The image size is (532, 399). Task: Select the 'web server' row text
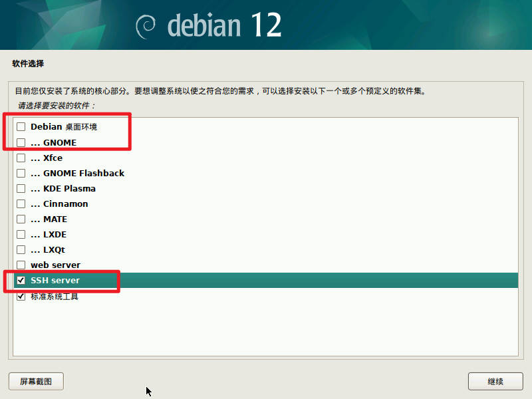56,265
